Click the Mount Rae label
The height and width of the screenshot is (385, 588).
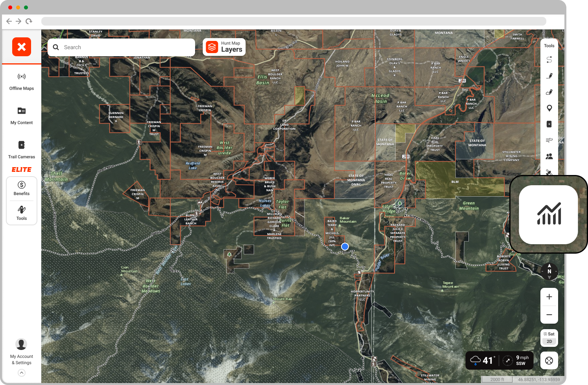[283, 299]
